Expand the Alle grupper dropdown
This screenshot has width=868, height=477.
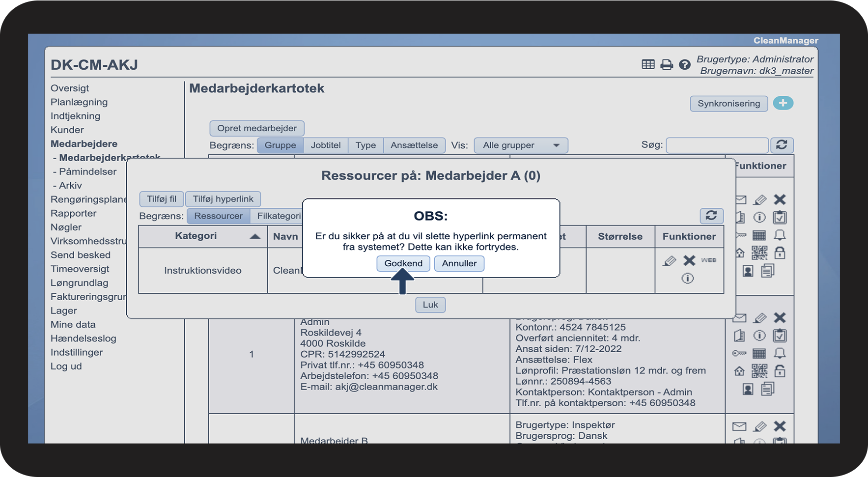click(x=521, y=145)
